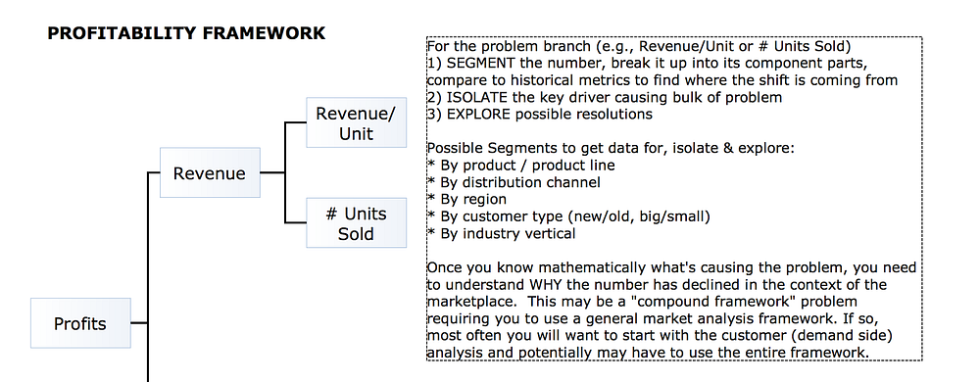Click 'By customer type (new/old, big/small)' bullet
Viewport: 980px width, 382px height.
coord(568,216)
